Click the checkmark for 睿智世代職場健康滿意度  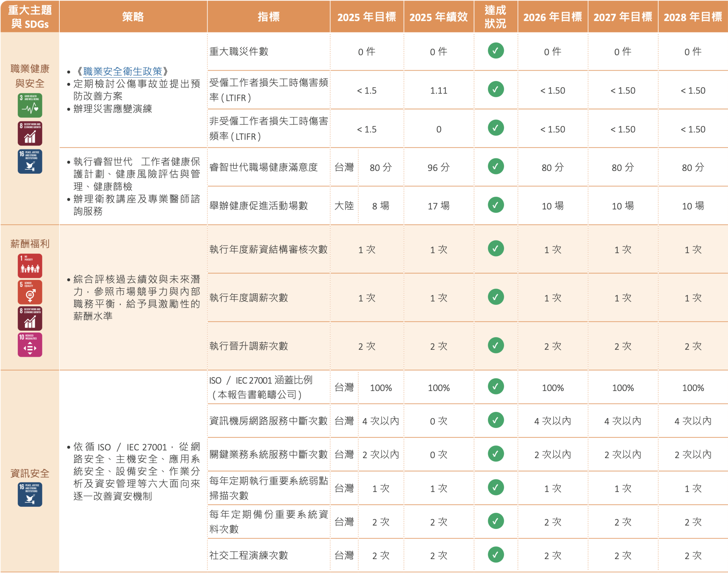(x=496, y=166)
